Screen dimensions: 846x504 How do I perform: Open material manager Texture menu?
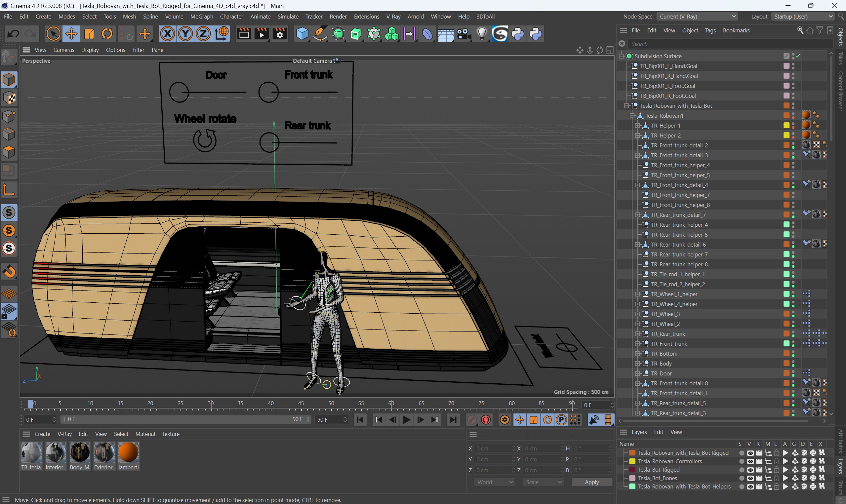[x=171, y=434]
